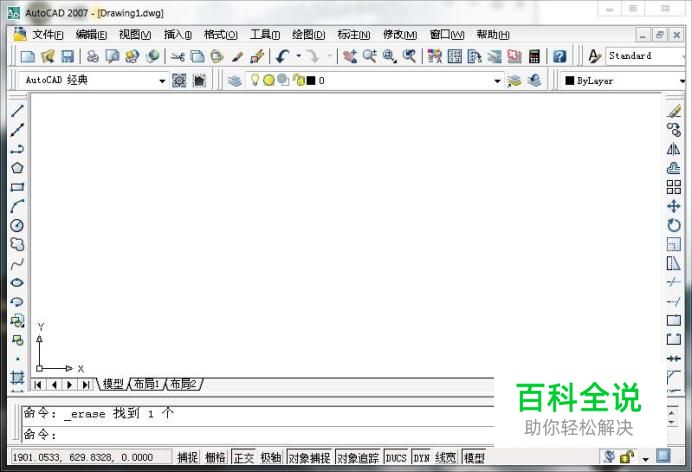Open the 修改(M) menu
692x472 pixels.
tap(400, 34)
